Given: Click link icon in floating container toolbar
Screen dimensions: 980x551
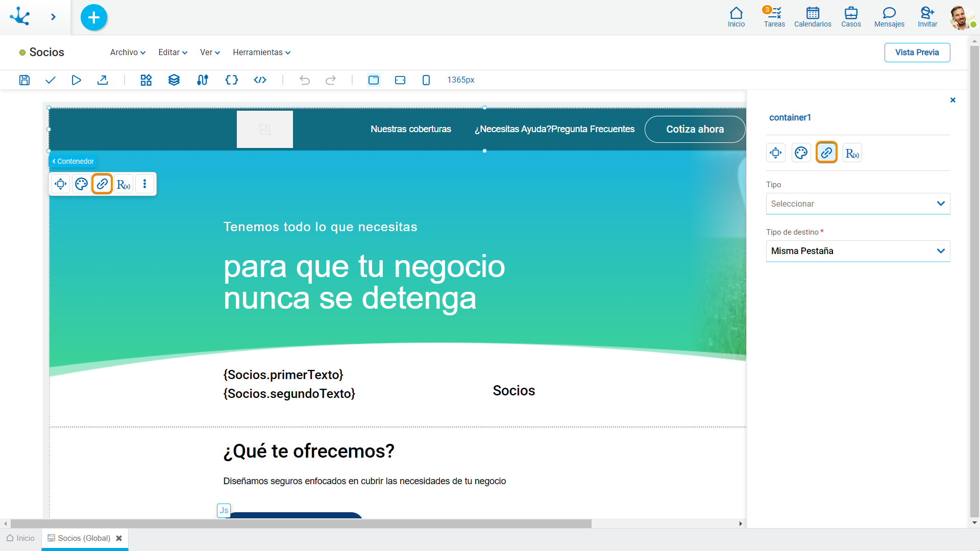Looking at the screenshot, I should coord(102,184).
